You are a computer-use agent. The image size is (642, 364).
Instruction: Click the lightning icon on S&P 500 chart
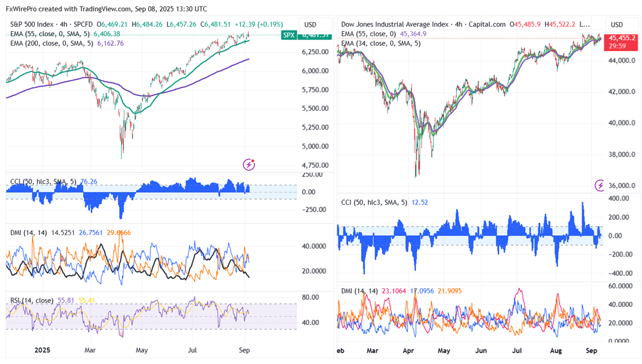point(249,164)
